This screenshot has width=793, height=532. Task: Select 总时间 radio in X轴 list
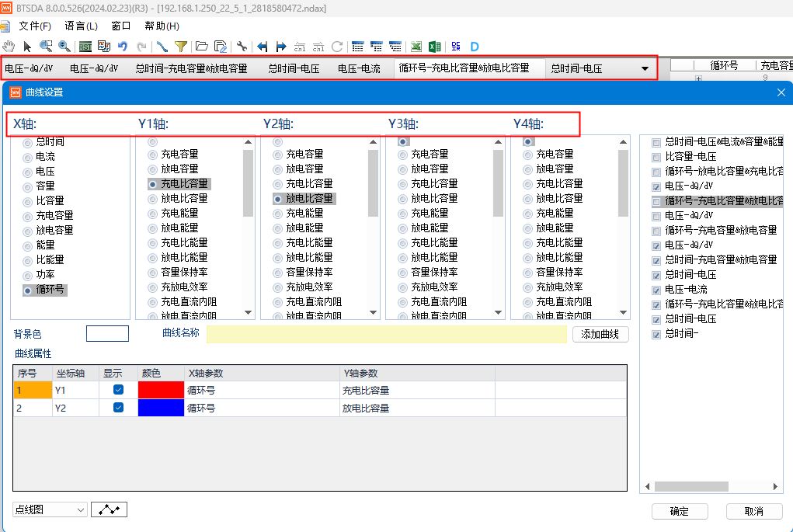click(27, 143)
